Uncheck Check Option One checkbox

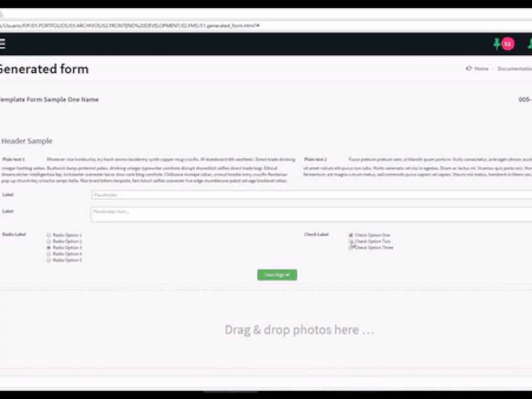351,235
